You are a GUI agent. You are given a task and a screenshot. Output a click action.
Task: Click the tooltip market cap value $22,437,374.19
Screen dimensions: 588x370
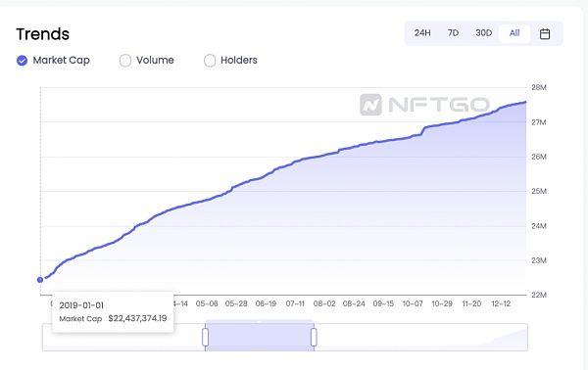(137, 318)
